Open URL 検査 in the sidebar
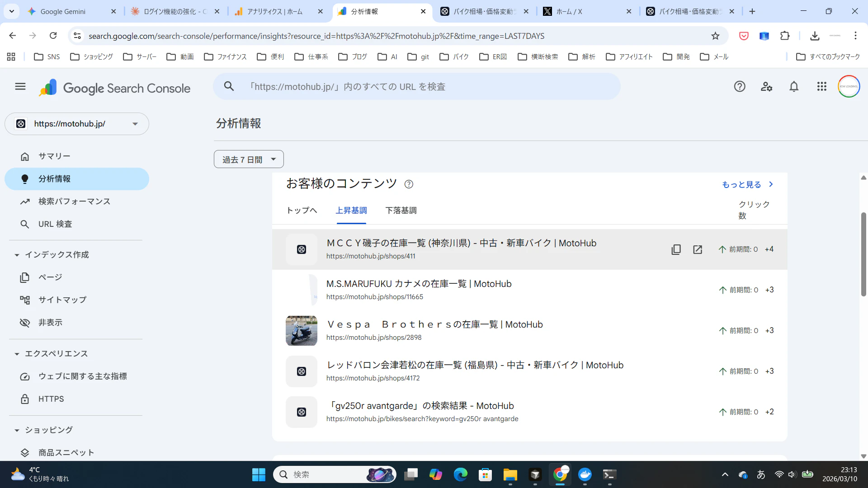 click(x=77, y=224)
